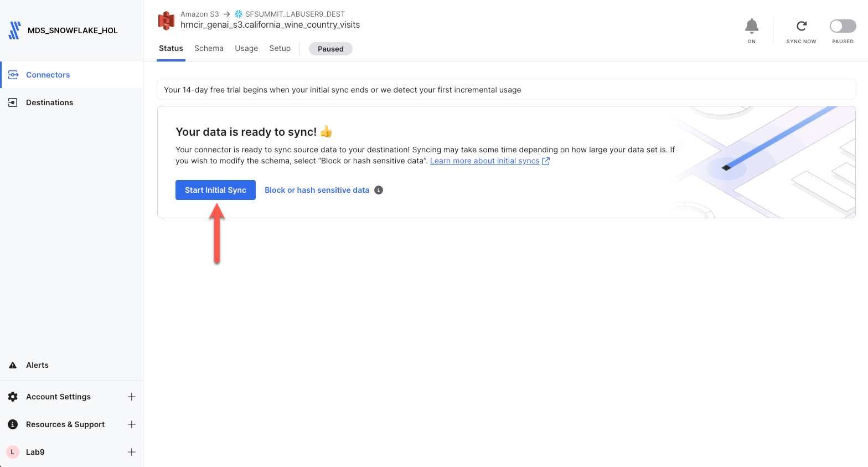Click Block or hash sensitive data link

[317, 190]
